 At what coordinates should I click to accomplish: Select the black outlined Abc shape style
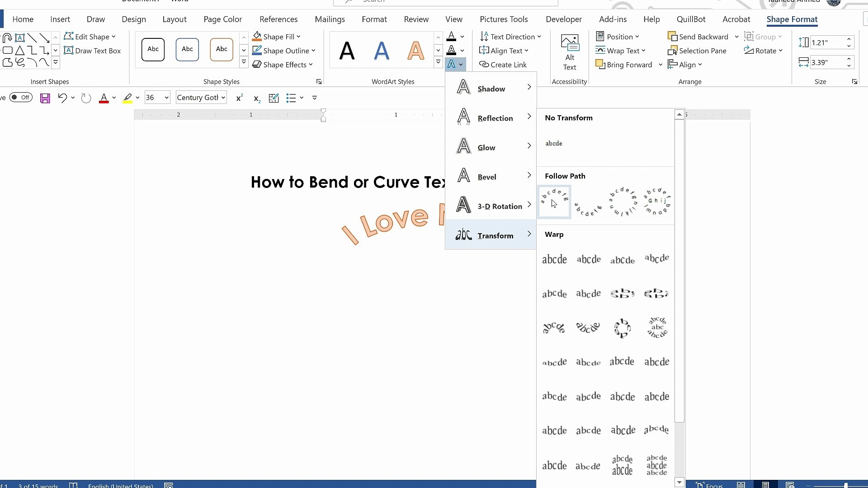(153, 49)
